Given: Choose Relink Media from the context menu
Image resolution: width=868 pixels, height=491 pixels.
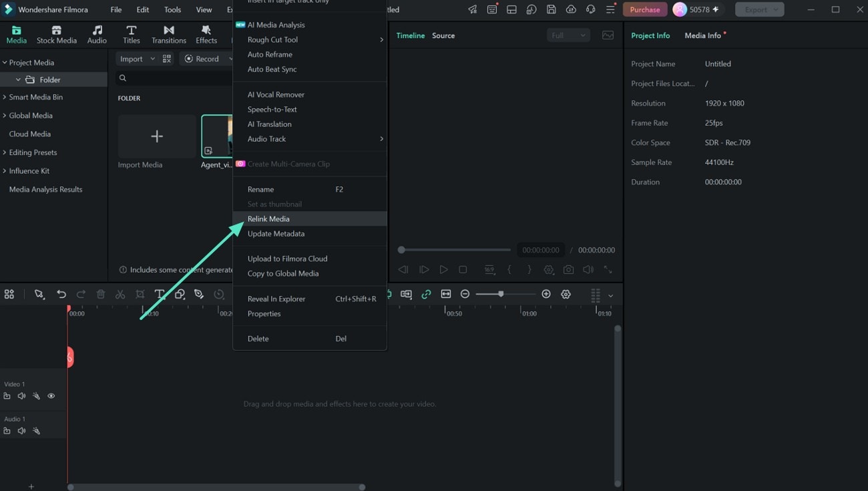Looking at the screenshot, I should pos(310,219).
